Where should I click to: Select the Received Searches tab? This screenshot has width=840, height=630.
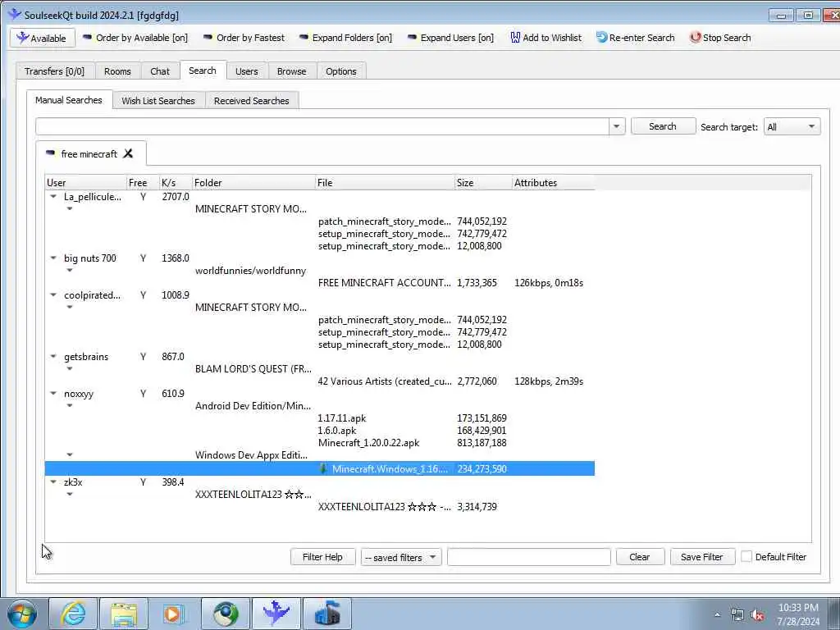251,101
